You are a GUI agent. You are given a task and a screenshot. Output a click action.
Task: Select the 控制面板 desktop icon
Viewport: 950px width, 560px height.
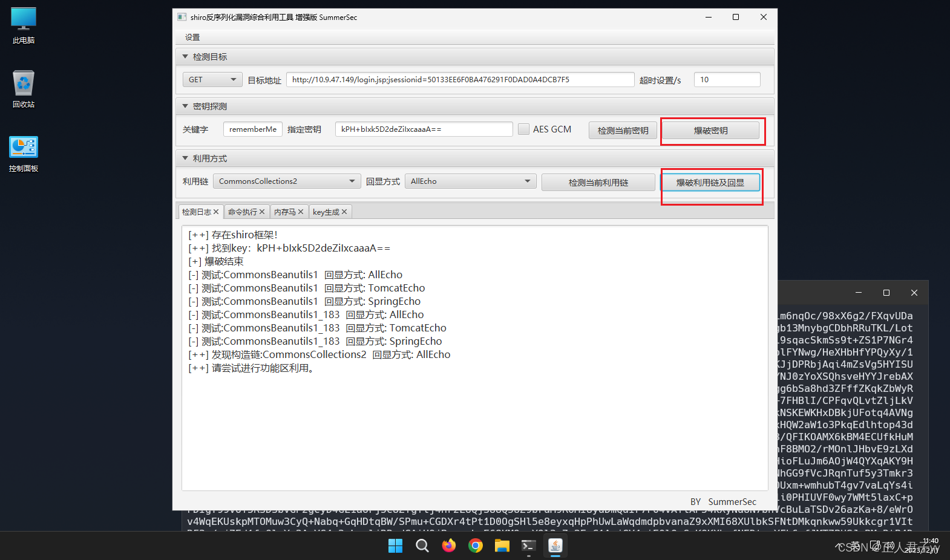tap(24, 154)
